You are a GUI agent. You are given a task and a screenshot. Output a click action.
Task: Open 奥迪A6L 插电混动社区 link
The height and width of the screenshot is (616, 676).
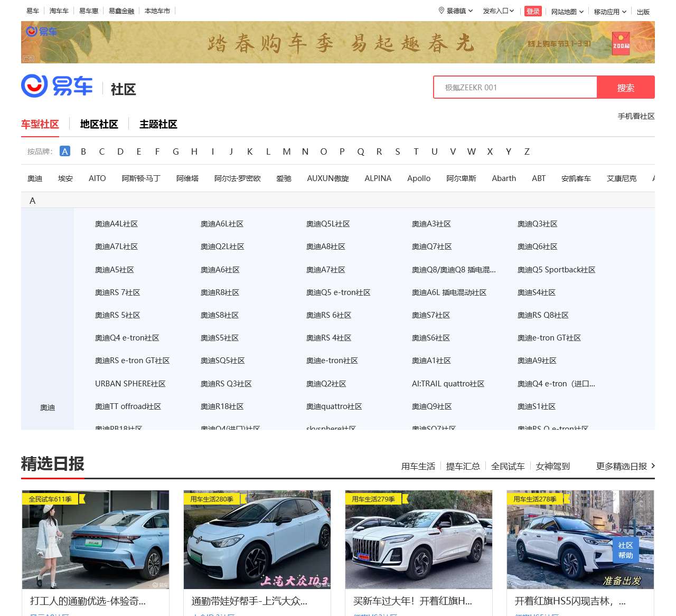(x=449, y=292)
